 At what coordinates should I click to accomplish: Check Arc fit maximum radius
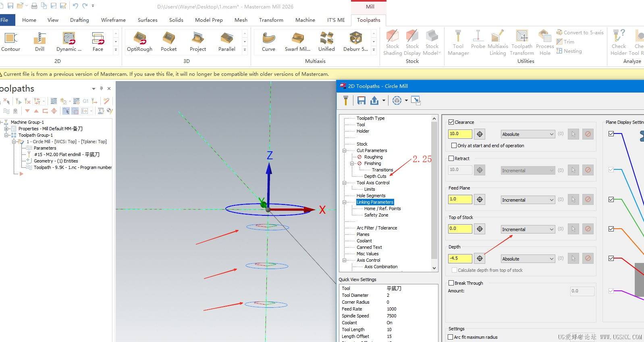[451, 337]
